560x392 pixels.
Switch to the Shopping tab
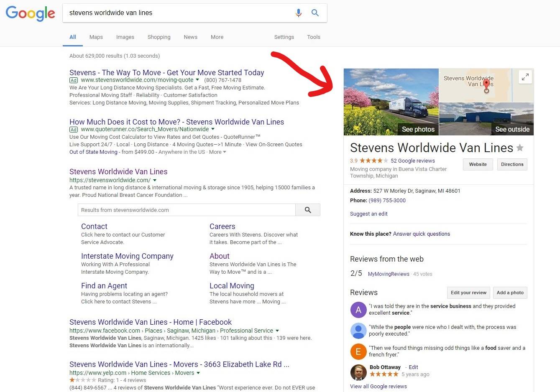(x=159, y=37)
